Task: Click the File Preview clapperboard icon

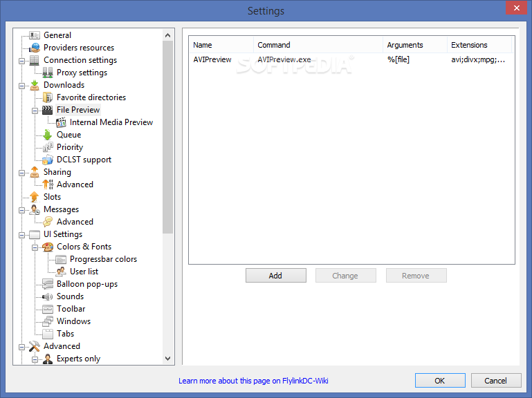Action: [48, 110]
